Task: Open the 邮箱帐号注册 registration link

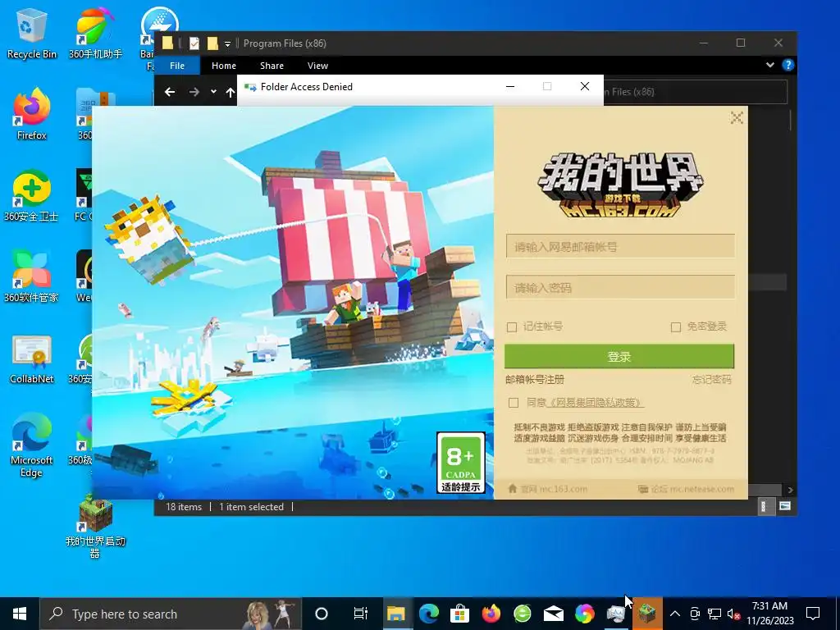Action: 535,380
